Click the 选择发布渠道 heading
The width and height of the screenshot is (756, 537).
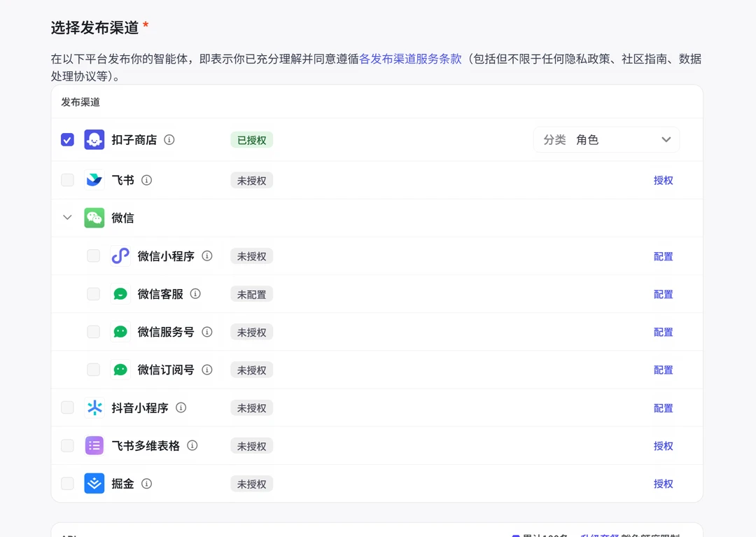[x=95, y=27]
